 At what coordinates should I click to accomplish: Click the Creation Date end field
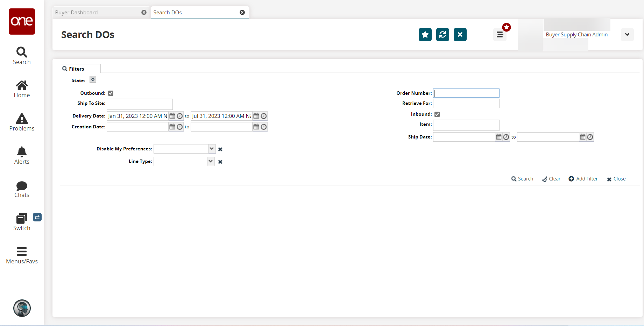pos(221,127)
